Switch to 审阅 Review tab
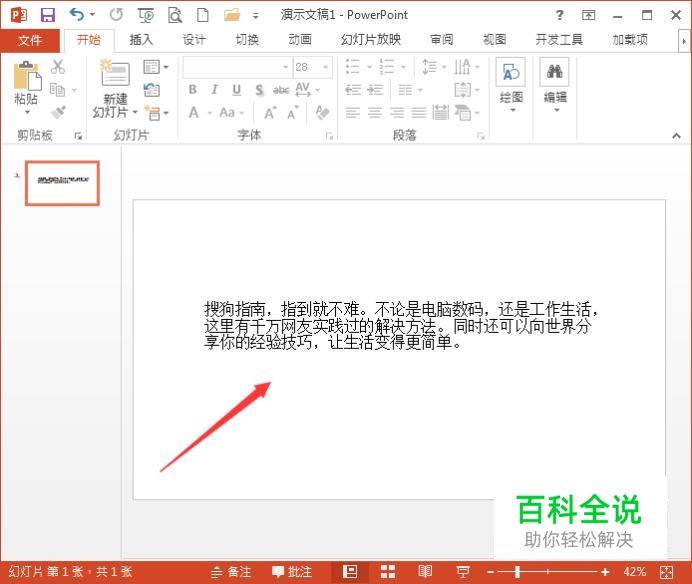Image resolution: width=692 pixels, height=584 pixels. [442, 40]
